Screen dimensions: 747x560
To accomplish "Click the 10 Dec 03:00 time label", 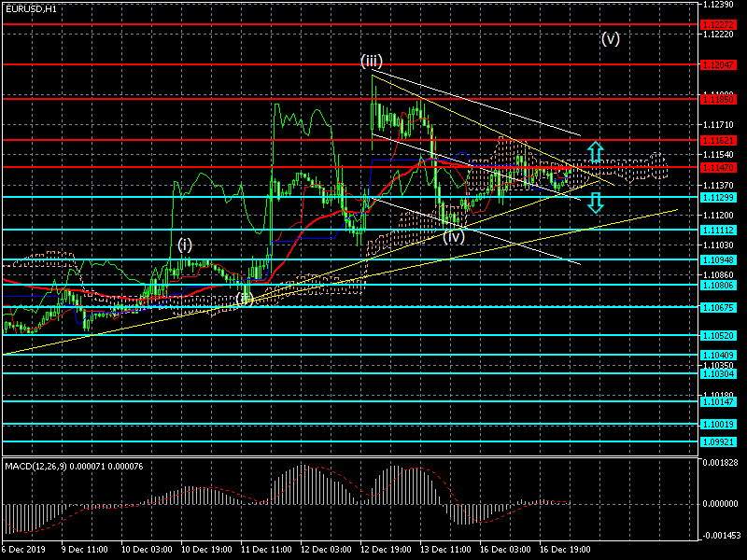I will point(147,549).
